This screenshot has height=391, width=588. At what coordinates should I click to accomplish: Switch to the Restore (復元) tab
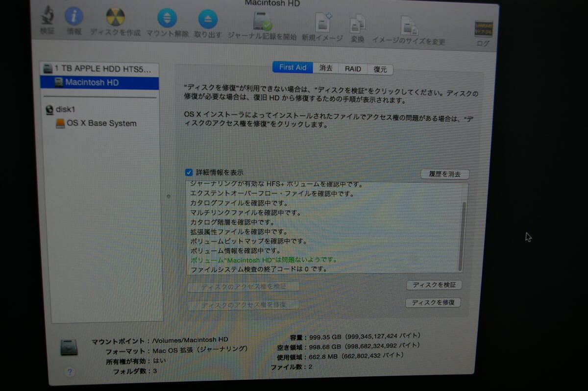[381, 70]
